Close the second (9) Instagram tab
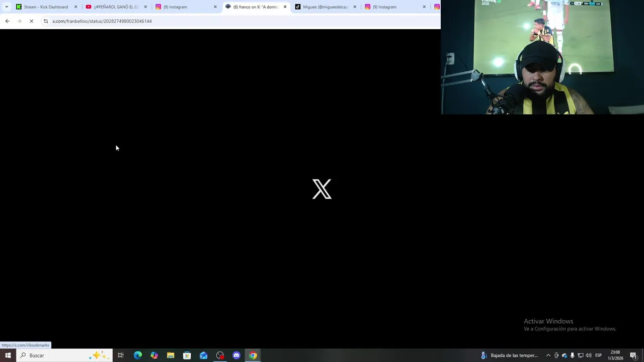 pos(424,7)
